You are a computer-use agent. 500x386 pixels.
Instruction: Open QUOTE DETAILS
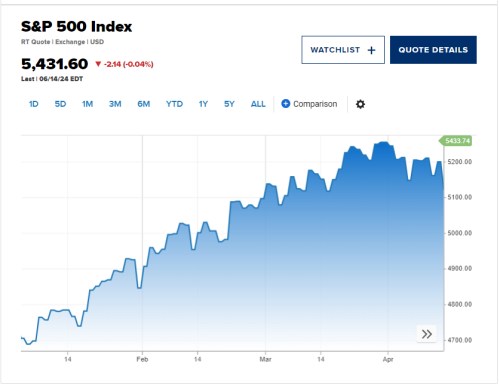[433, 50]
